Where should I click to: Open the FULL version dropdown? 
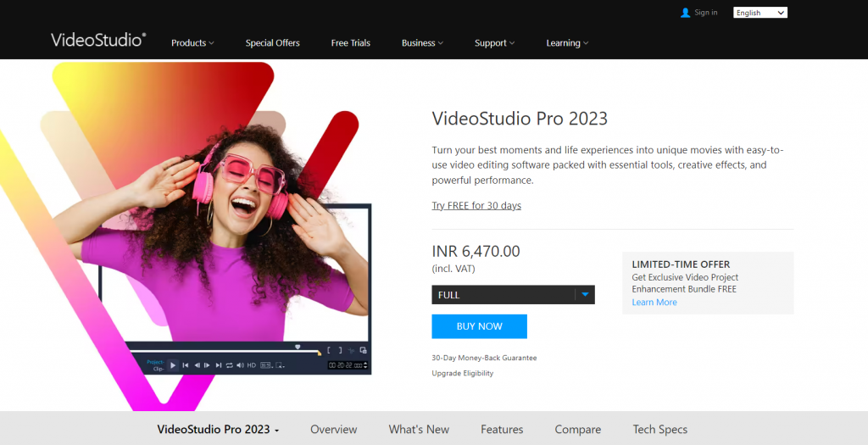pyautogui.click(x=513, y=294)
